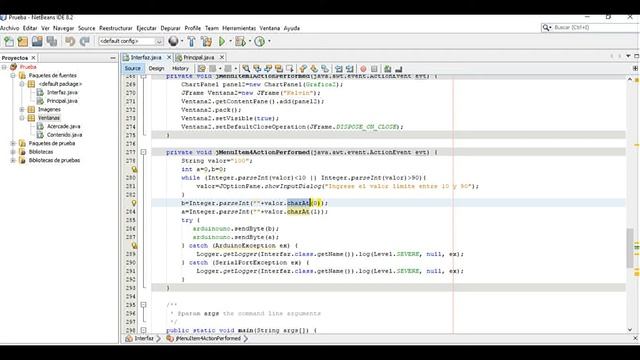The image size is (640, 360).
Task: Open the Profile Project dropdown arrow
Action: click(269, 41)
